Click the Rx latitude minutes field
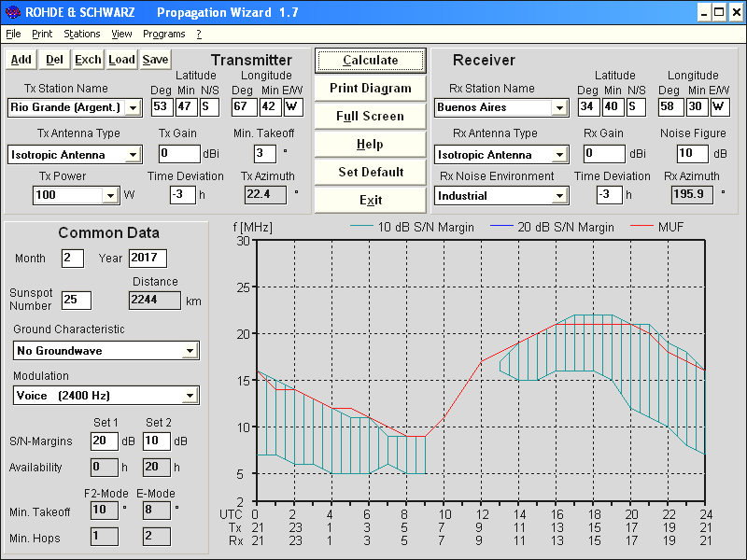 pyautogui.click(x=613, y=107)
